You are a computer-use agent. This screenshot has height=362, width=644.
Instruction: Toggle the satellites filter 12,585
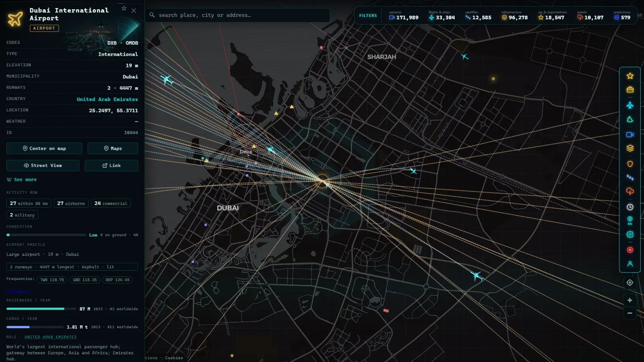[478, 15]
